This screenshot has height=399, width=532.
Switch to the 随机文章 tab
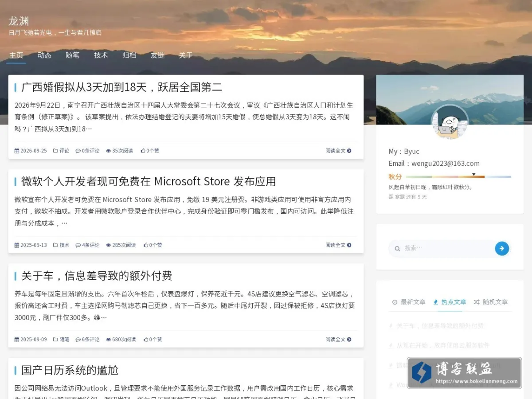(x=491, y=302)
